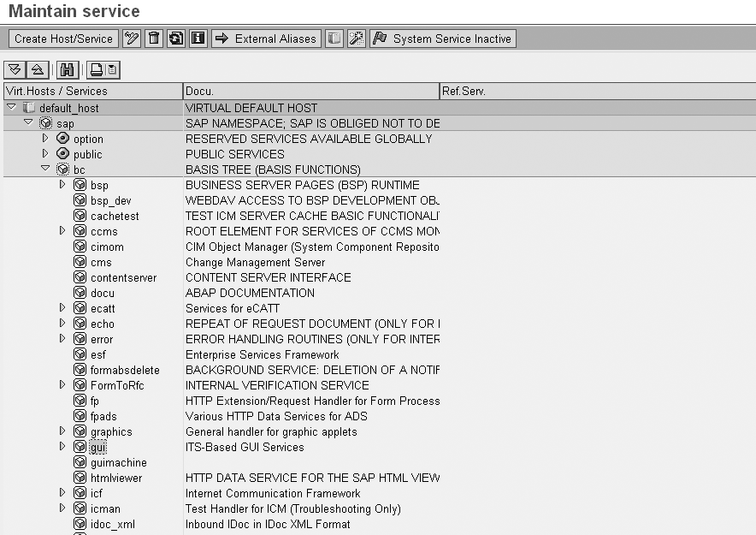Click the round icon beside public
The width and height of the screenshot is (756, 535).
(63, 154)
